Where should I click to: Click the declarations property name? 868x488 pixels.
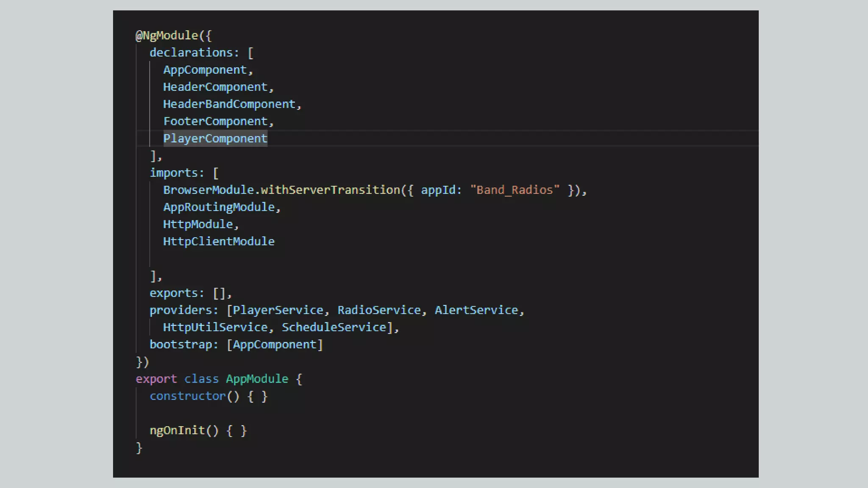click(191, 53)
